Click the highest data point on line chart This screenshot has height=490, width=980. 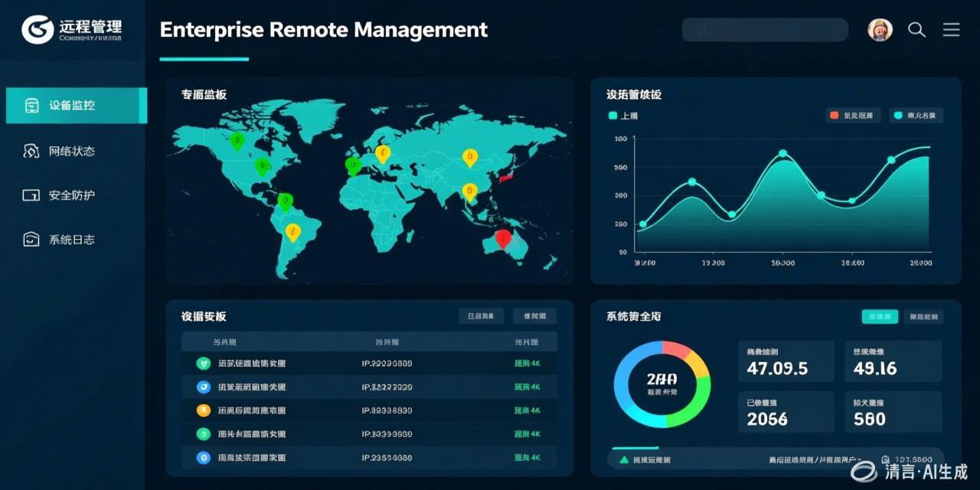click(x=782, y=153)
